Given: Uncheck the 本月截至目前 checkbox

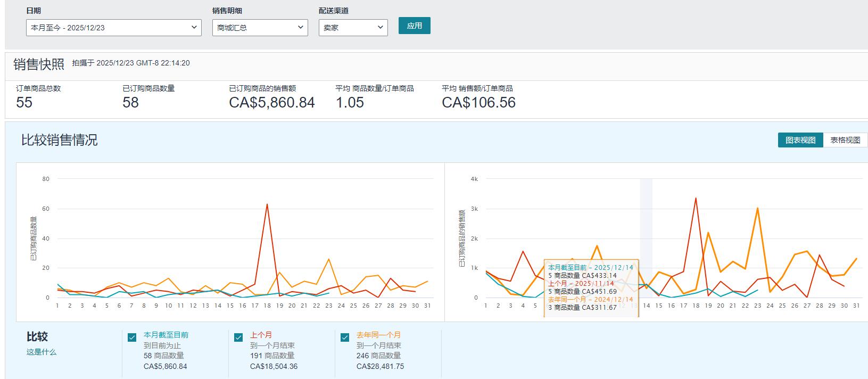Looking at the screenshot, I should tap(132, 337).
